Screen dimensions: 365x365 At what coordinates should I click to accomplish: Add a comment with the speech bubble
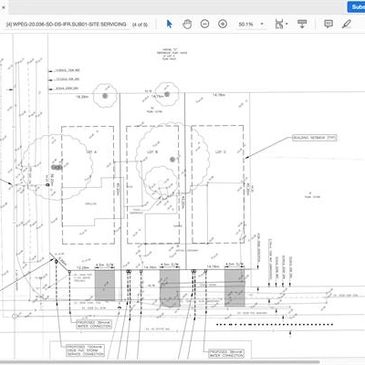click(329, 24)
